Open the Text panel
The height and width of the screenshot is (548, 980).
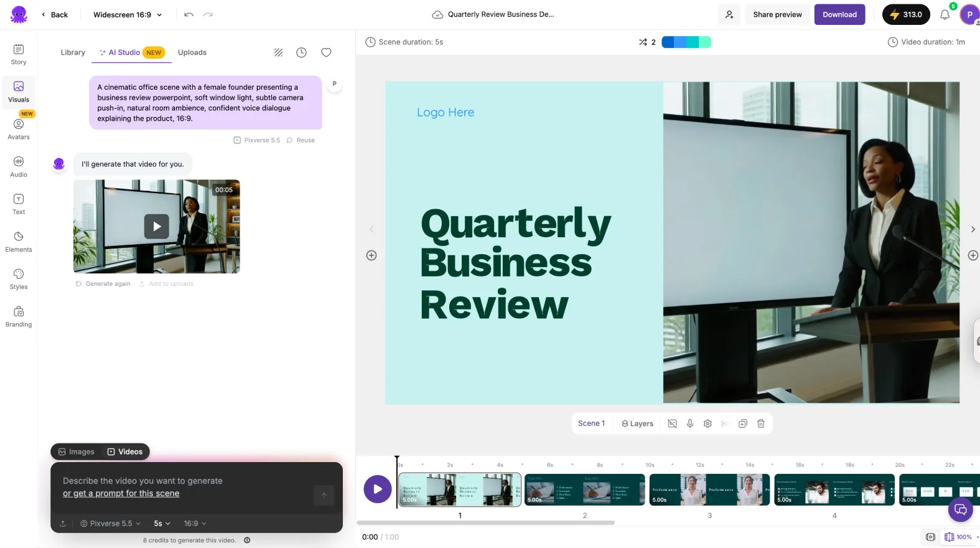19,204
